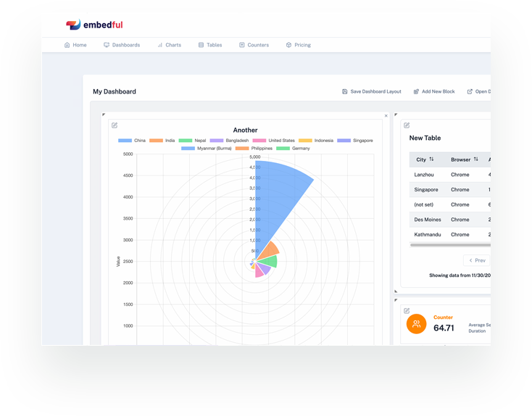Go to previous table page with Prev

pyautogui.click(x=477, y=260)
